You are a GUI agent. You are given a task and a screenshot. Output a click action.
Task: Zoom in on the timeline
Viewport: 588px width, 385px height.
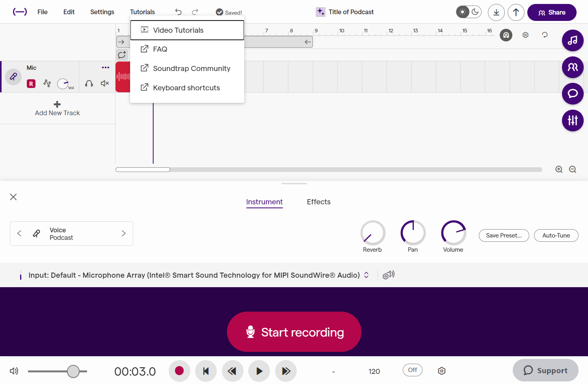pos(559,169)
